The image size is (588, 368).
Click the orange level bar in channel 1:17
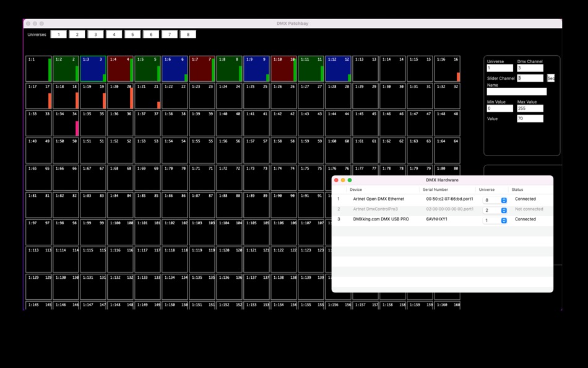[x=50, y=101]
